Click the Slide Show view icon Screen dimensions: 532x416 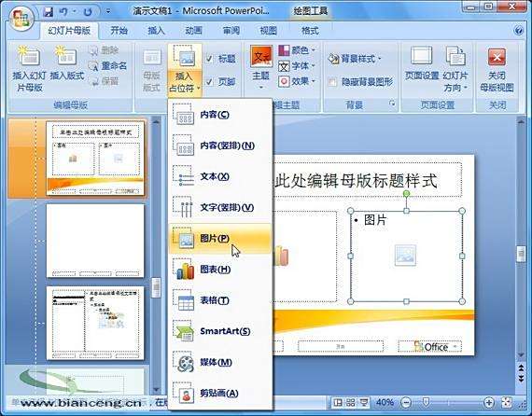coord(364,402)
